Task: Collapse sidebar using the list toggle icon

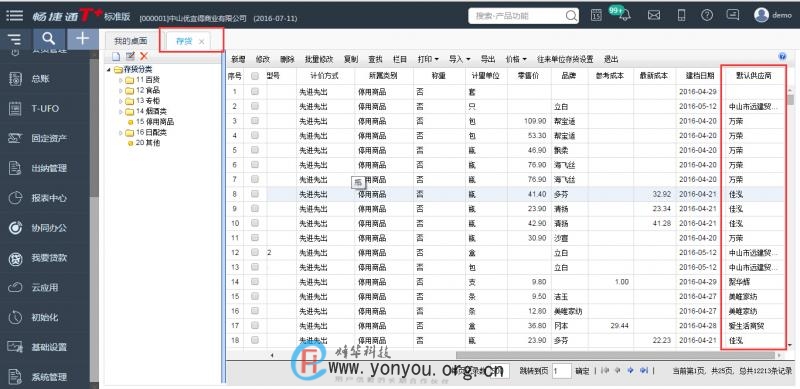Action: (x=15, y=39)
